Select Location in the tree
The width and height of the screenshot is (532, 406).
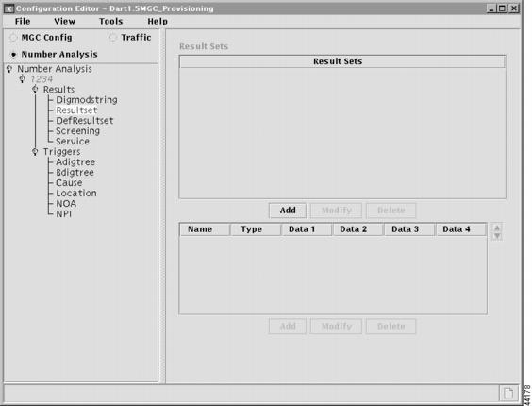(76, 193)
